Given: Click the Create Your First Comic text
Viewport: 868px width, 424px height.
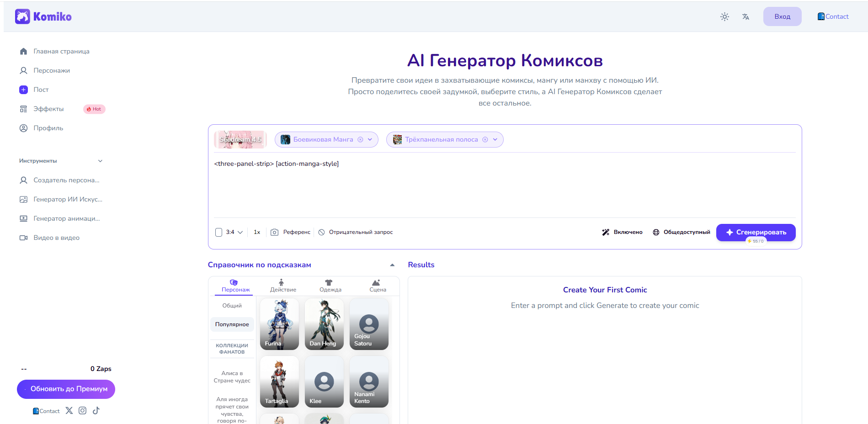Looking at the screenshot, I should [x=605, y=290].
